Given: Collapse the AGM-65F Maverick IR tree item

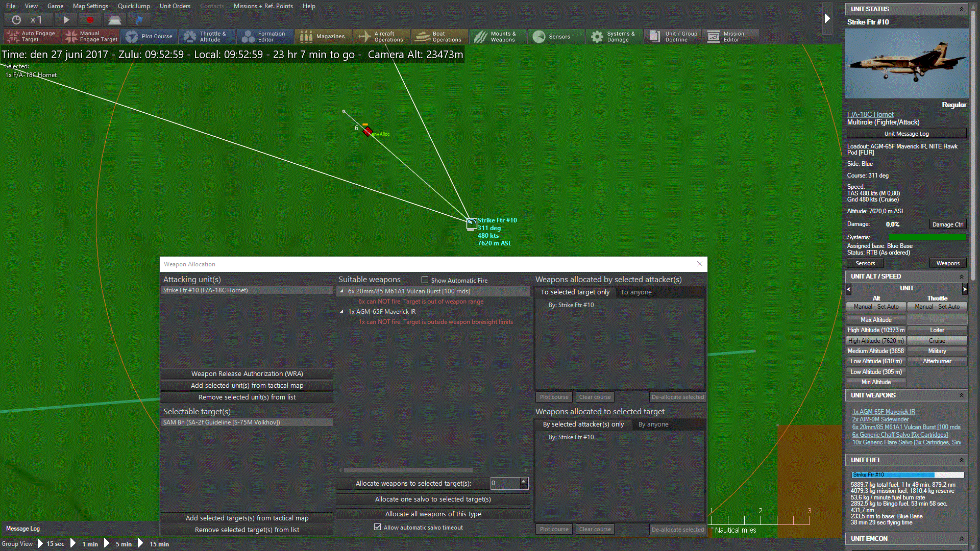Looking at the screenshot, I should pos(342,312).
